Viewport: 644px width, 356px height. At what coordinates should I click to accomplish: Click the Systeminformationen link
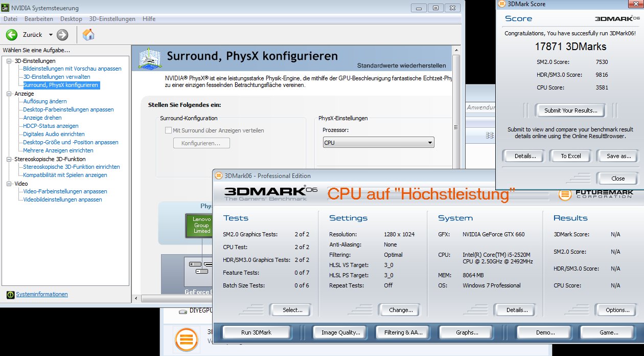click(x=42, y=294)
